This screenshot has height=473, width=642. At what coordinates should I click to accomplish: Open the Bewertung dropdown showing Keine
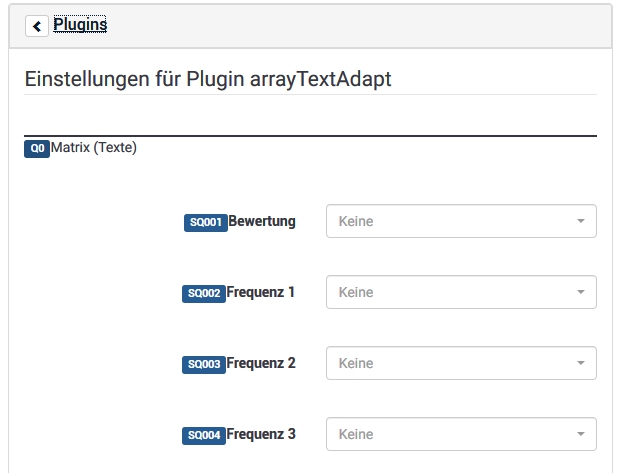(x=450, y=222)
